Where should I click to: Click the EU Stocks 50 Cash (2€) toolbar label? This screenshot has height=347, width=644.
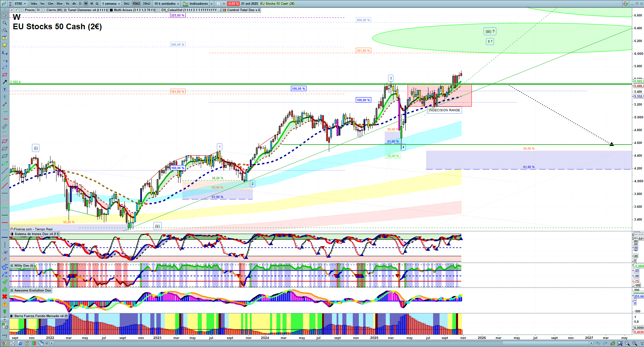point(277,4)
